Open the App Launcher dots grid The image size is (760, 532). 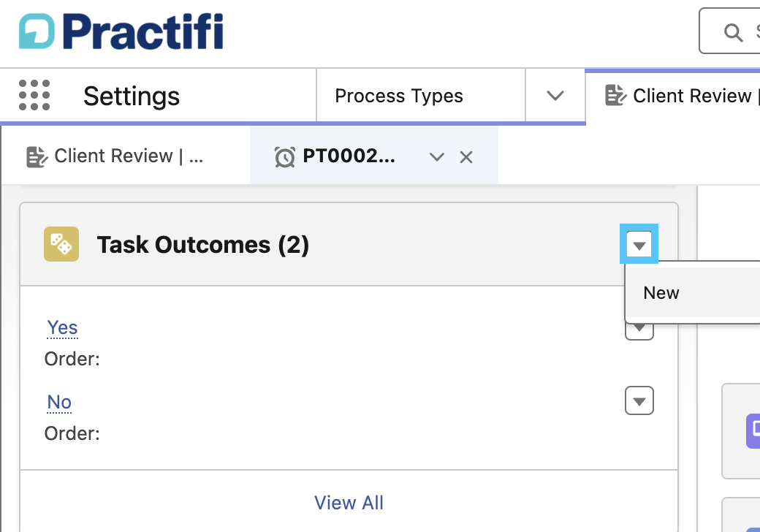tap(34, 95)
